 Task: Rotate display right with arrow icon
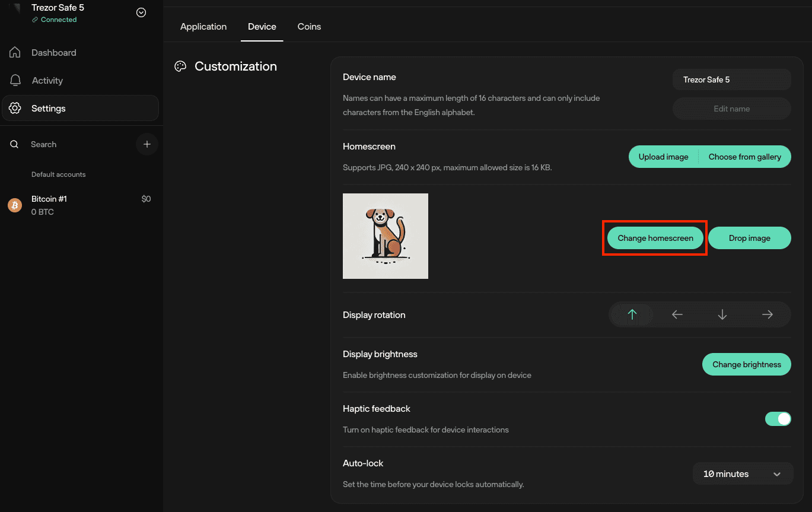pyautogui.click(x=767, y=314)
